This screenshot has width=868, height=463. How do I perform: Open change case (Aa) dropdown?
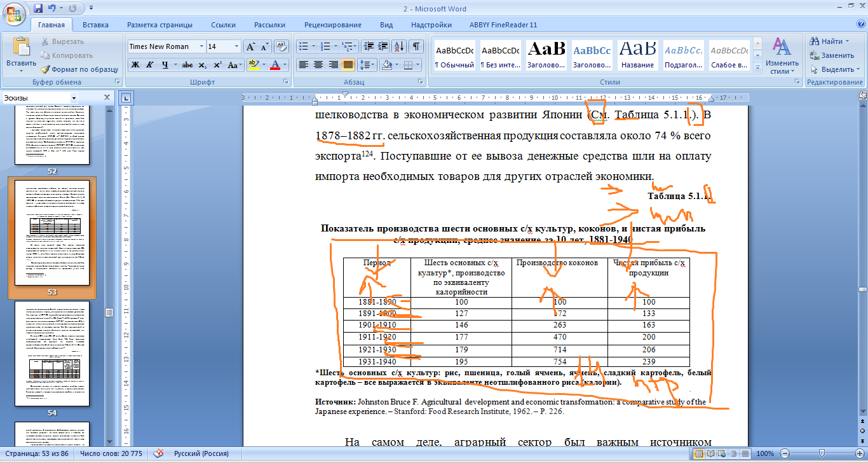pyautogui.click(x=235, y=65)
